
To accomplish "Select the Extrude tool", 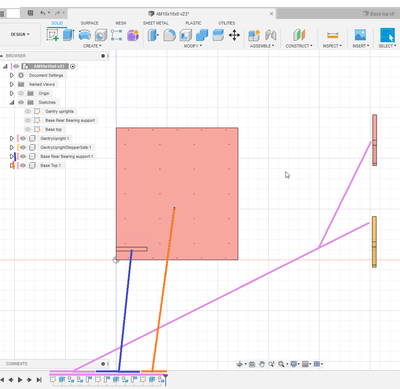I will [68, 35].
